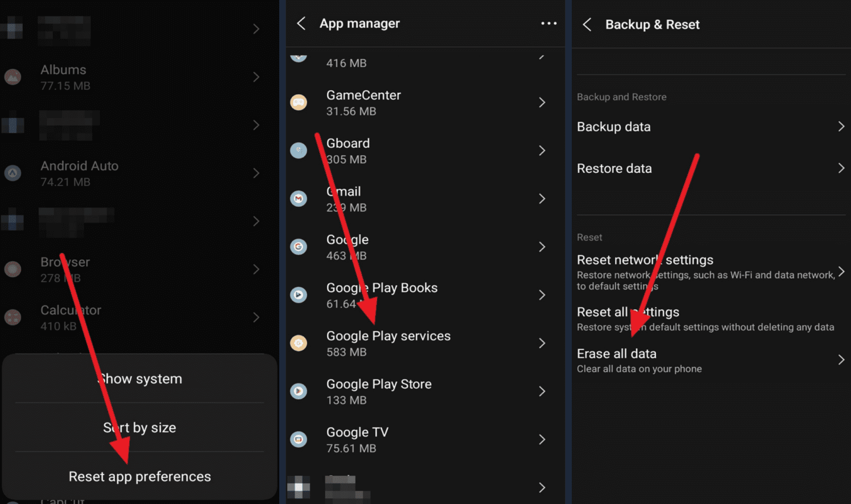The width and height of the screenshot is (851, 504).
Task: Open Albums row chevron in left panel
Action: tap(256, 77)
